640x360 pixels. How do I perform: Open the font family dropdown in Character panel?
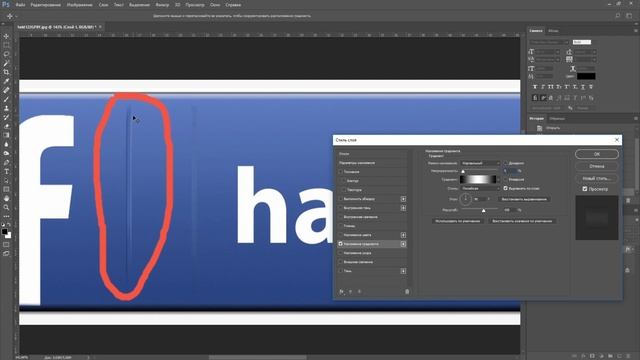click(549, 42)
